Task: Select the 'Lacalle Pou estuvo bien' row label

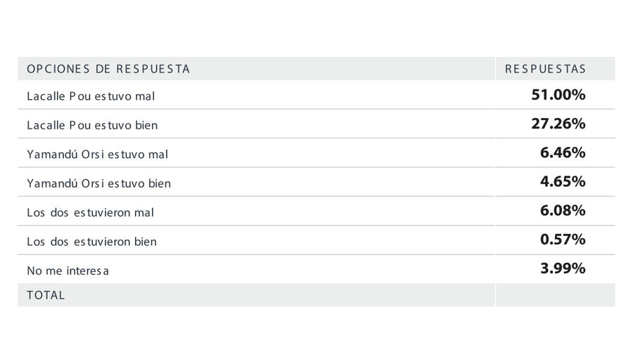Action: (x=92, y=125)
